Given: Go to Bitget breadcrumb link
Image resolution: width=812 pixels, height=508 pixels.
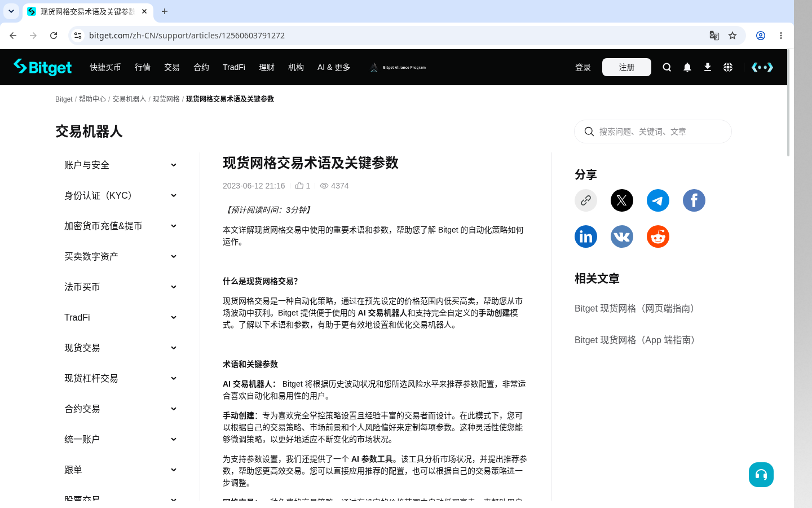Looking at the screenshot, I should tap(64, 99).
